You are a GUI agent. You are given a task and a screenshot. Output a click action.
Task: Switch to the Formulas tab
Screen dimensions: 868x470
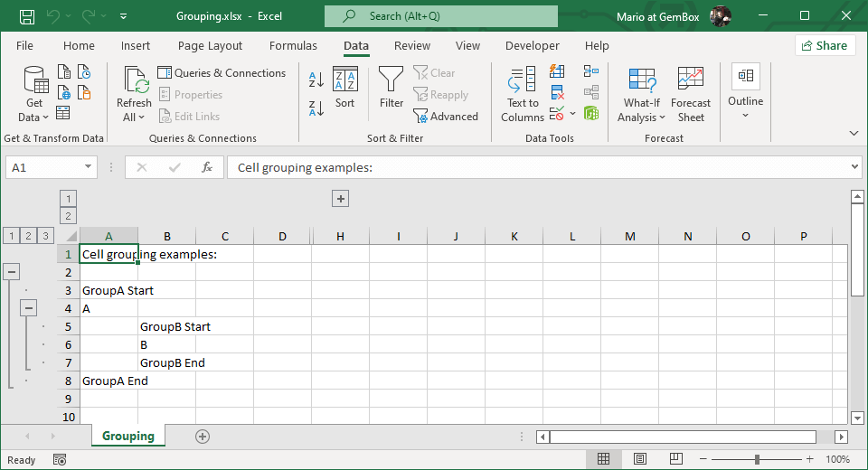click(293, 46)
